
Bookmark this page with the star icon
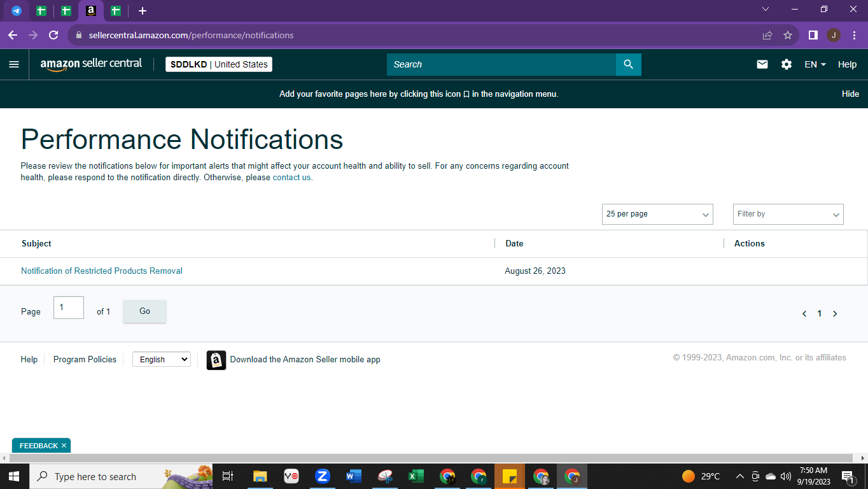(787, 35)
